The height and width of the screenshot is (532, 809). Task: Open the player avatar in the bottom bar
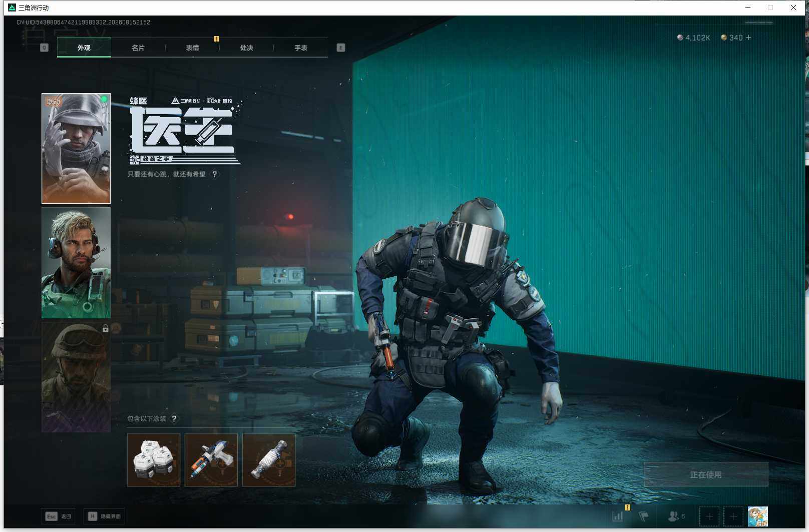point(758,516)
